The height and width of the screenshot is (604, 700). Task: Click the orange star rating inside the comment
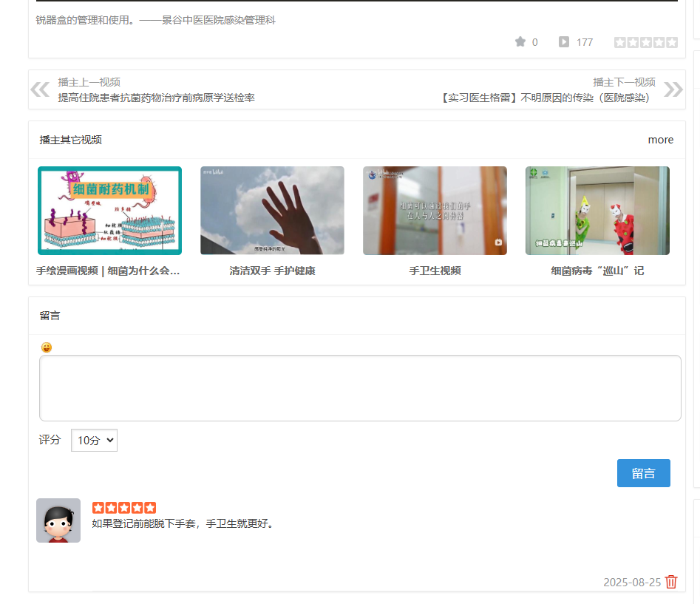click(124, 507)
